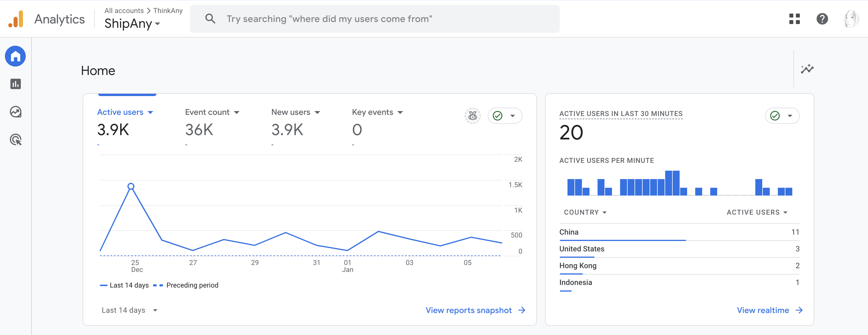Open the Explore sidebar icon
The width and height of the screenshot is (868, 335).
pos(16,112)
